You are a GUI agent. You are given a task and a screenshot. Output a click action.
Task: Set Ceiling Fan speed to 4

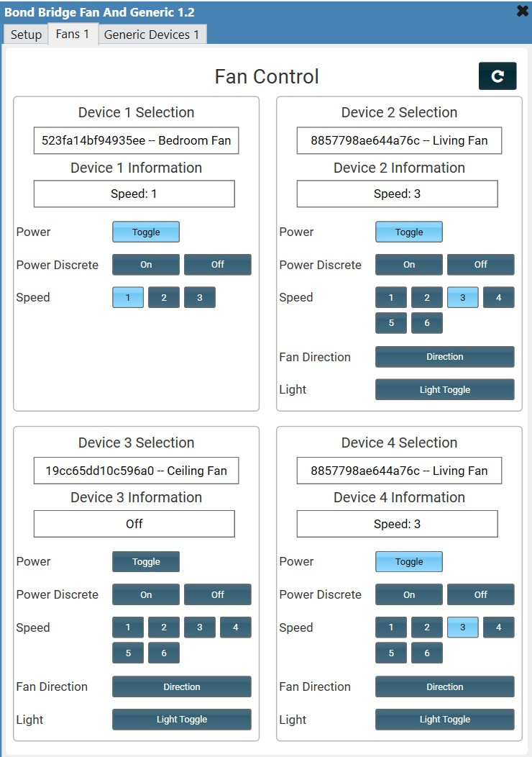[235, 627]
